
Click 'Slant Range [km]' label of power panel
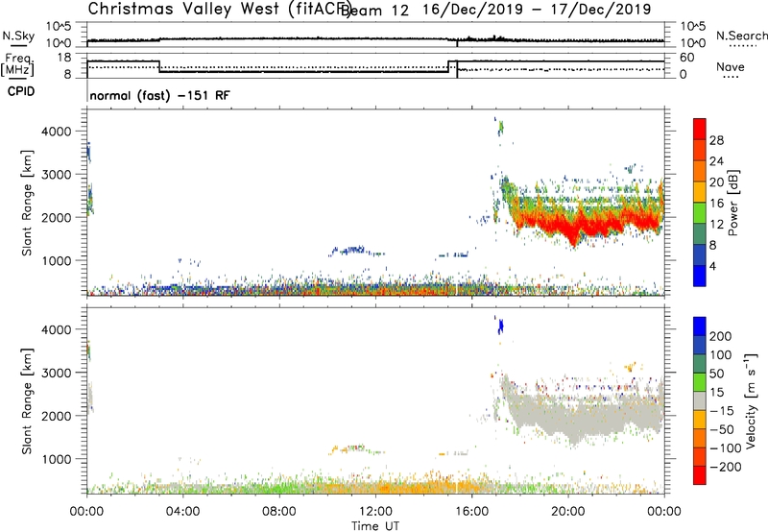(x=27, y=203)
